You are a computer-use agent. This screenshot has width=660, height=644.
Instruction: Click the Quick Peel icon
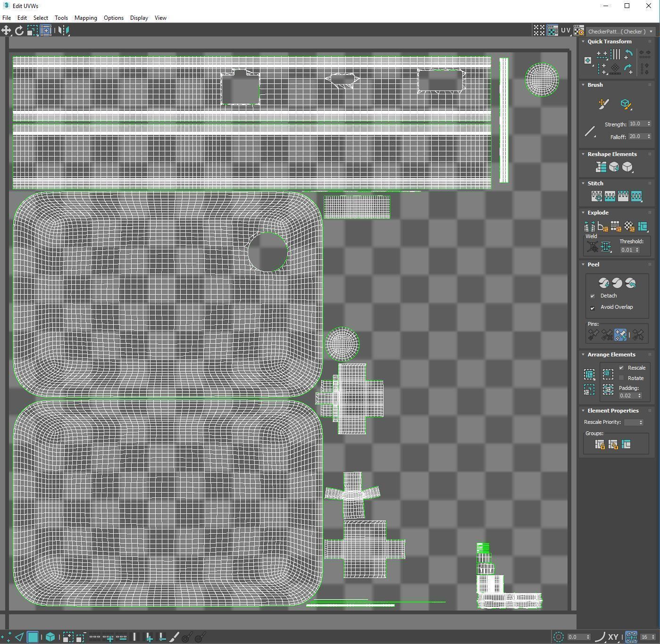(x=603, y=283)
